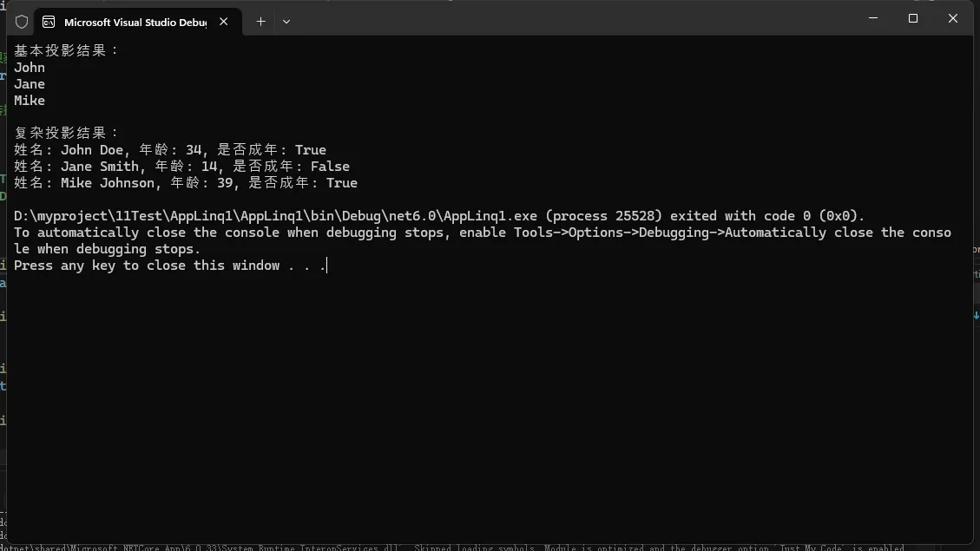
Task: Click the 复杂投影结果 heading line
Action: click(66, 133)
